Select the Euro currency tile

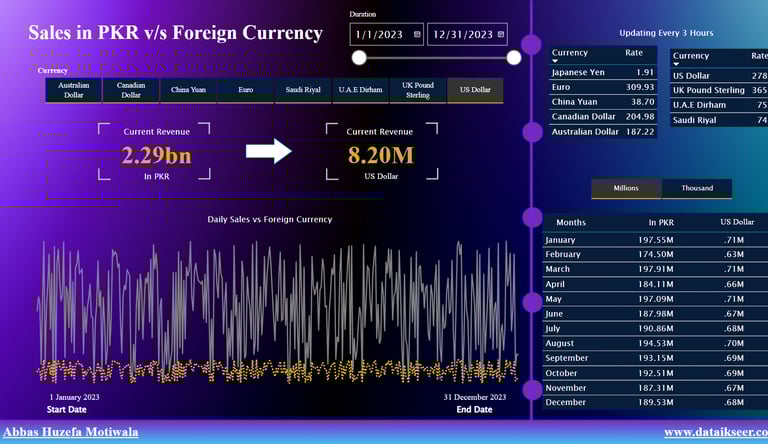click(x=246, y=90)
